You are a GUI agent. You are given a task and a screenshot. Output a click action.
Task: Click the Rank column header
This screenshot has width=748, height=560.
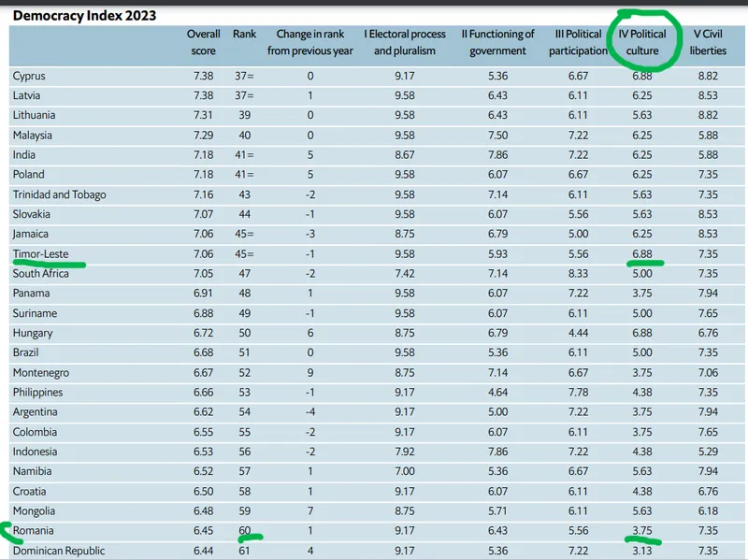[243, 35]
